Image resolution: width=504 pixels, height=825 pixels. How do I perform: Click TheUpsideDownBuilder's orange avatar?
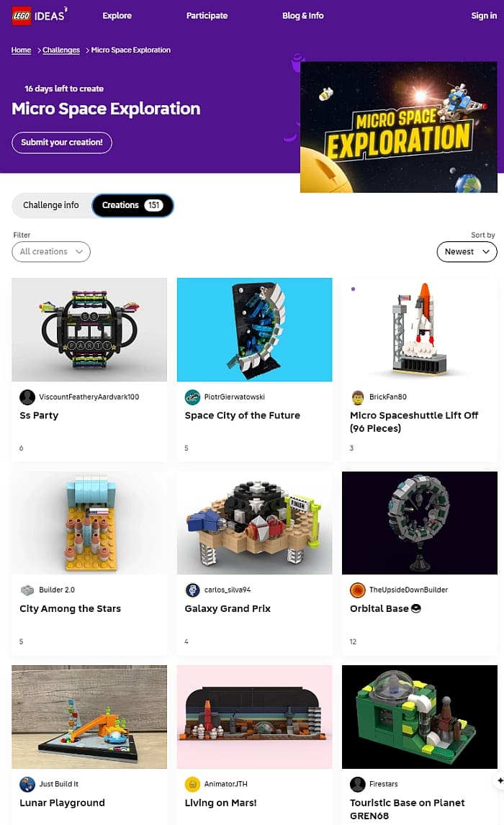pos(357,590)
